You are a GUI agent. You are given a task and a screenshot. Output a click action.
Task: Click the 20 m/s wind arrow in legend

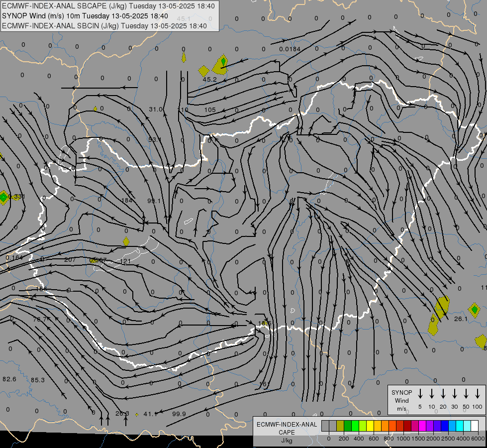[x=443, y=394]
